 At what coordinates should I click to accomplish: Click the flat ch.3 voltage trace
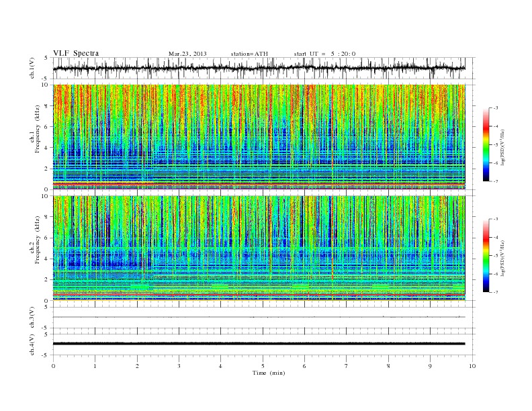[259, 317]
